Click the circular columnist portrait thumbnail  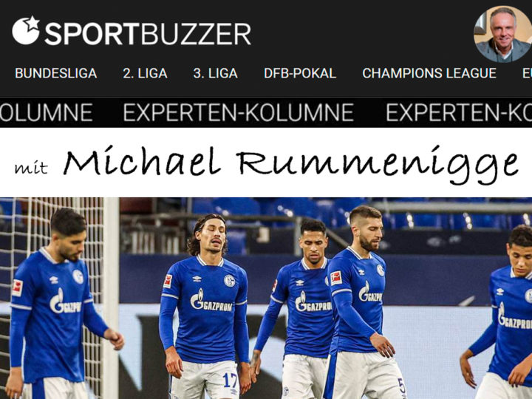coord(503,34)
